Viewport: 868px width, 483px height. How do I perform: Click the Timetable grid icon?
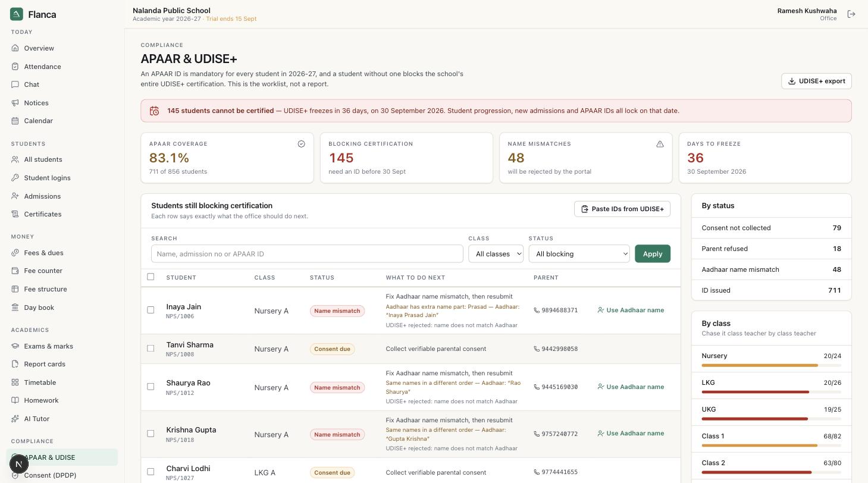click(x=15, y=382)
